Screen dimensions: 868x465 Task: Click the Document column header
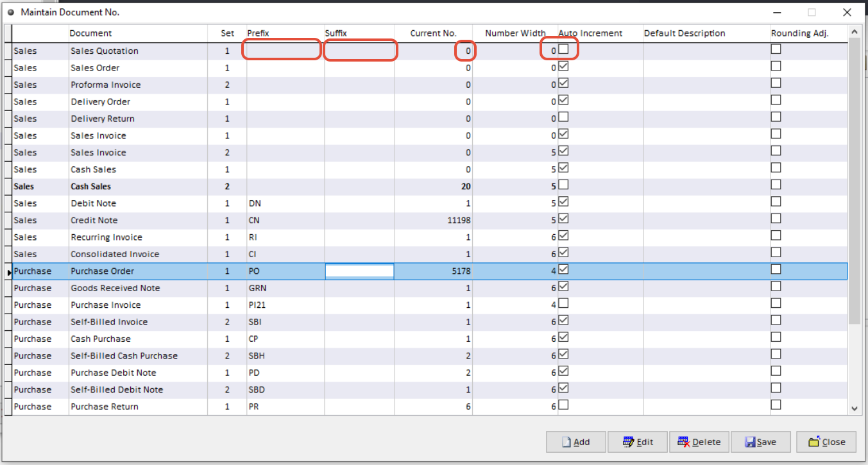(138, 33)
